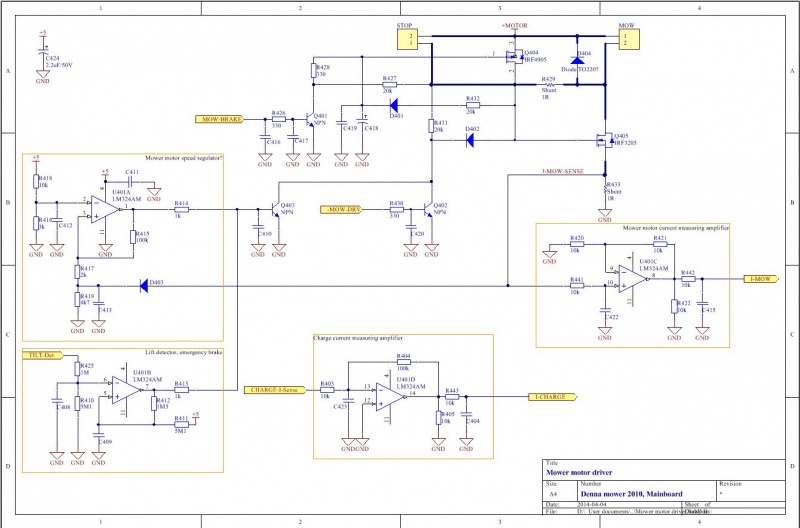The image size is (800, 528).
Task: Click the 'Mower motor driver' title text
Action: tap(579, 472)
